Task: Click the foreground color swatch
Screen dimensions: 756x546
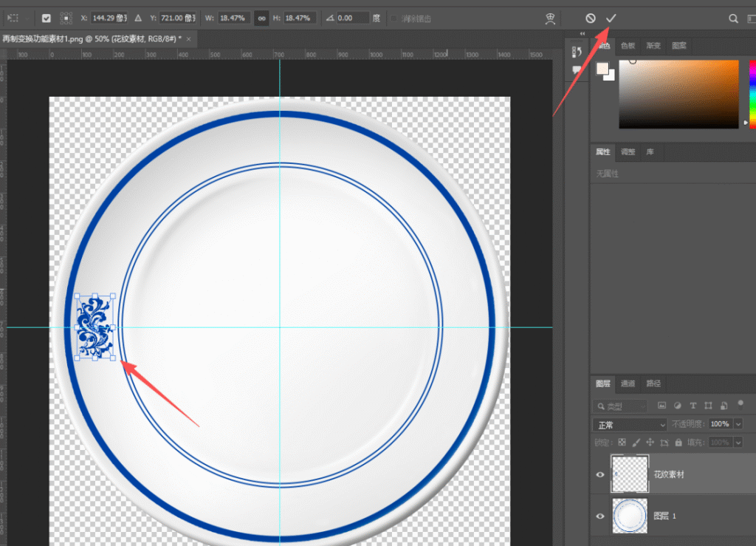Action: coord(602,69)
